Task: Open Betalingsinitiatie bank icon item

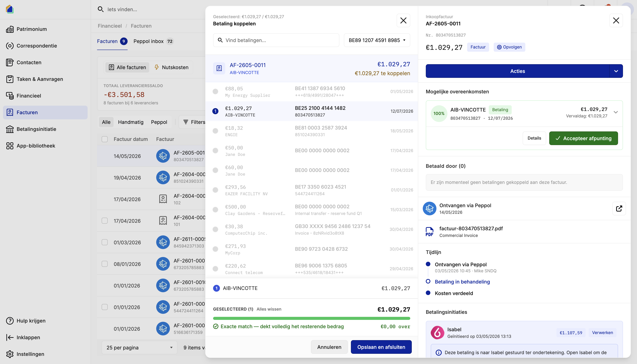Action: pyautogui.click(x=45, y=129)
